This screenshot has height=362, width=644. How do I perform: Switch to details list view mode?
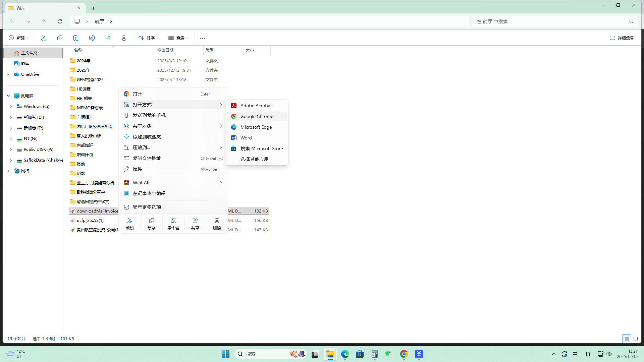pos(627,339)
